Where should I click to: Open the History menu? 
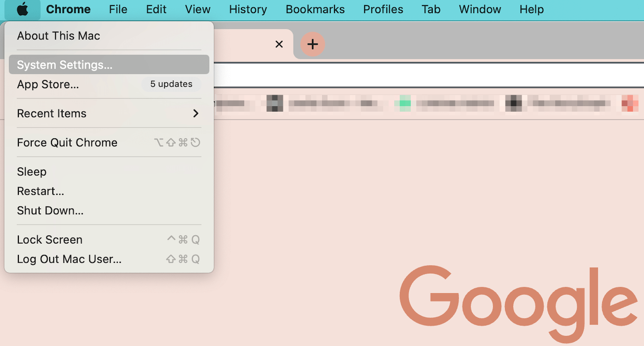tap(248, 10)
